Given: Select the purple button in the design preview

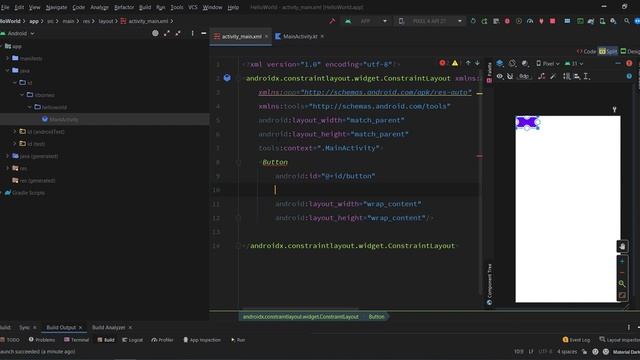Looking at the screenshot, I should coord(527,122).
